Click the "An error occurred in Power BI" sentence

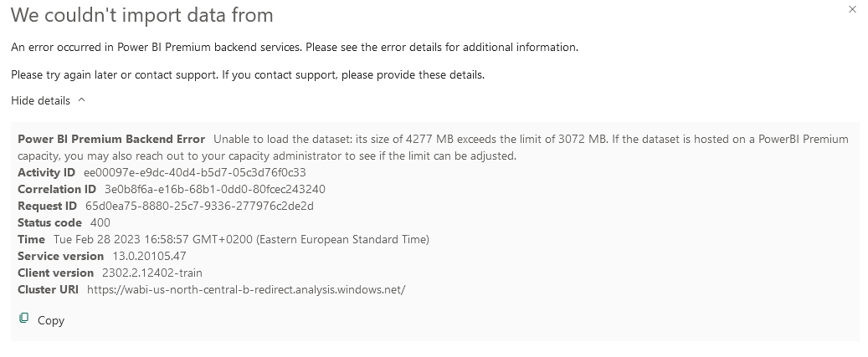coord(295,47)
